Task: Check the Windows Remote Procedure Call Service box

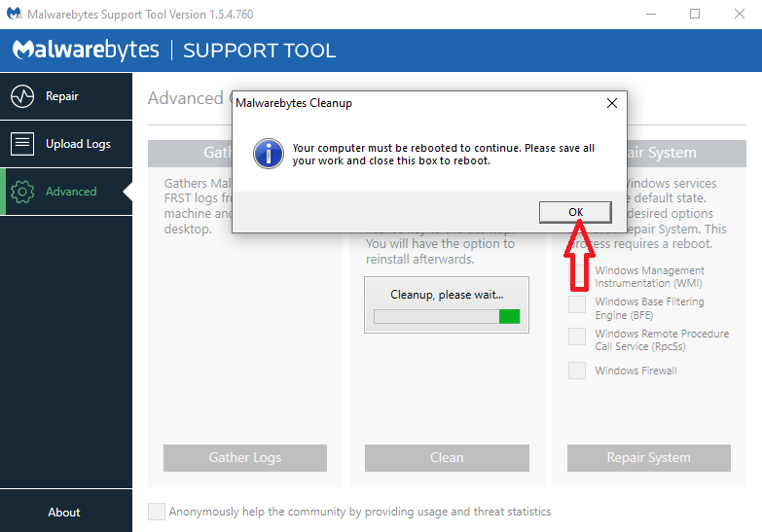Action: coord(577,337)
